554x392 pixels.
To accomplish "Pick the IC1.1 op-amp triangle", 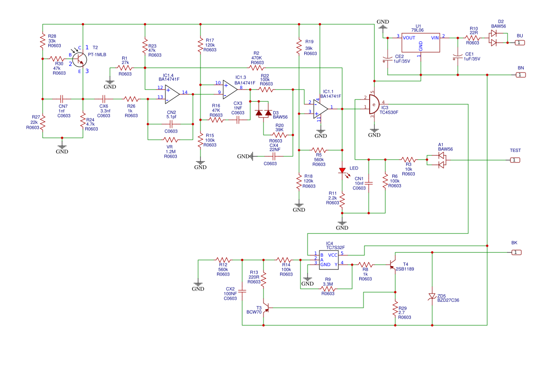I will coord(320,109).
